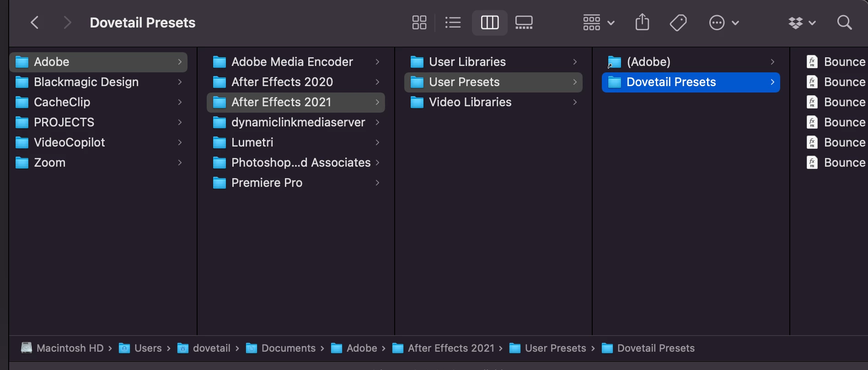Click Macintosh HD in path bar

(x=62, y=348)
